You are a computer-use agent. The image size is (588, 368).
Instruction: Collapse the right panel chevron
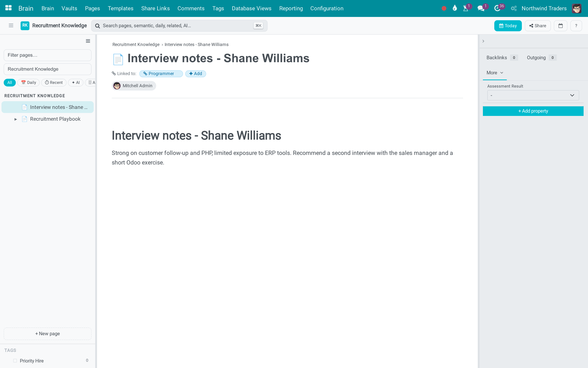[x=483, y=41]
